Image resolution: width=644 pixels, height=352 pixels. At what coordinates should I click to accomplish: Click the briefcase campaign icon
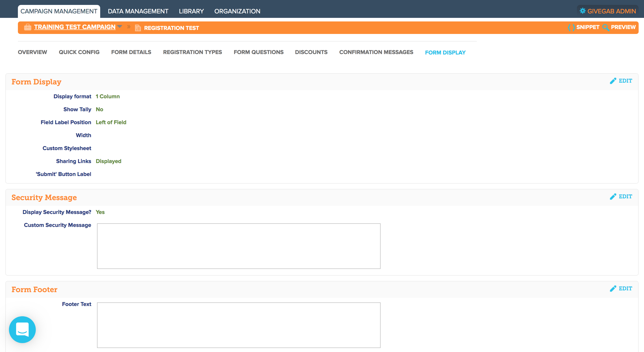click(28, 27)
